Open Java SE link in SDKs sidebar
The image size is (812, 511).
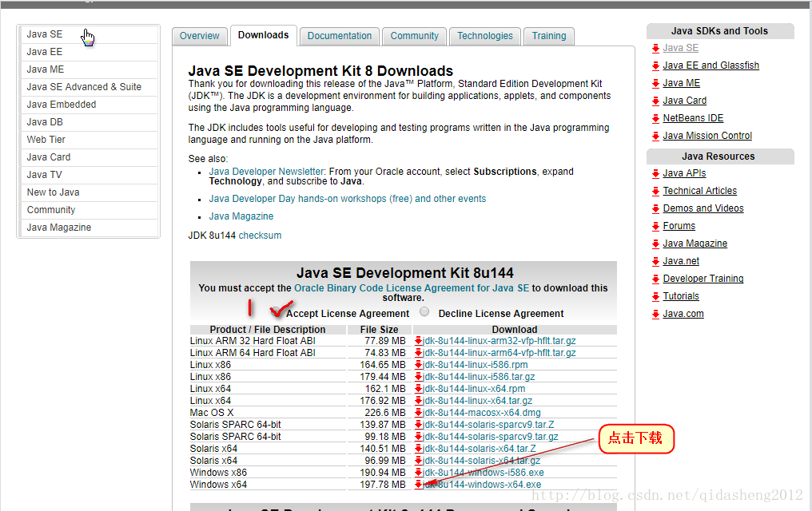[680, 48]
